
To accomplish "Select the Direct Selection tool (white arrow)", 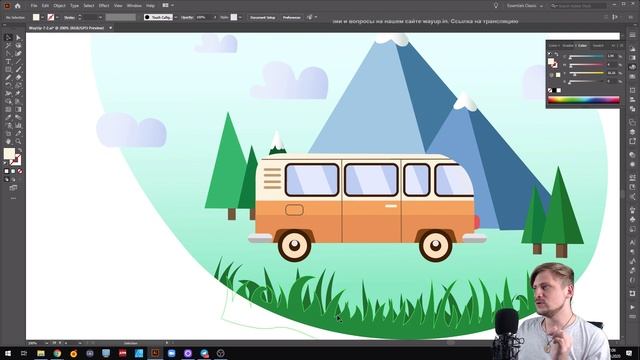I will (x=18, y=37).
